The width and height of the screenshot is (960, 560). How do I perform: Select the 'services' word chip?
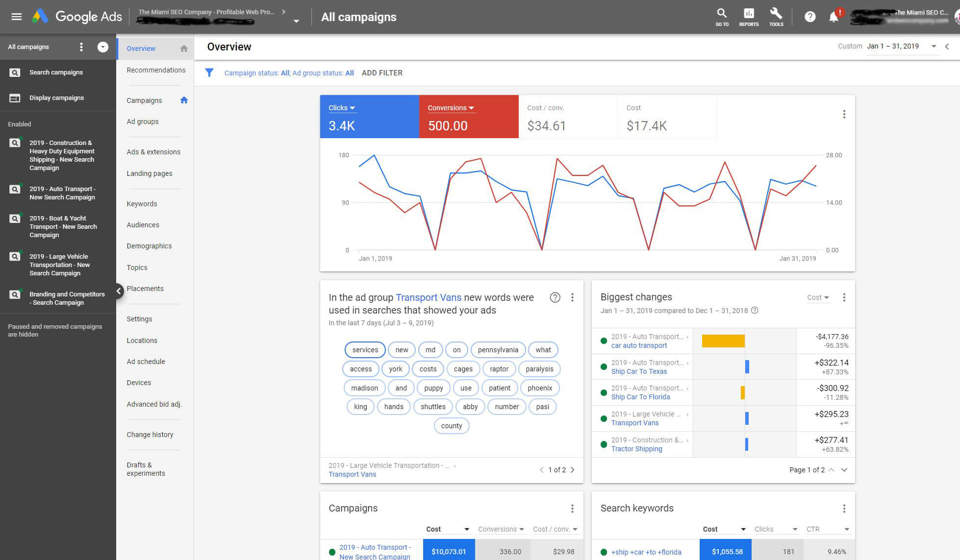click(365, 350)
